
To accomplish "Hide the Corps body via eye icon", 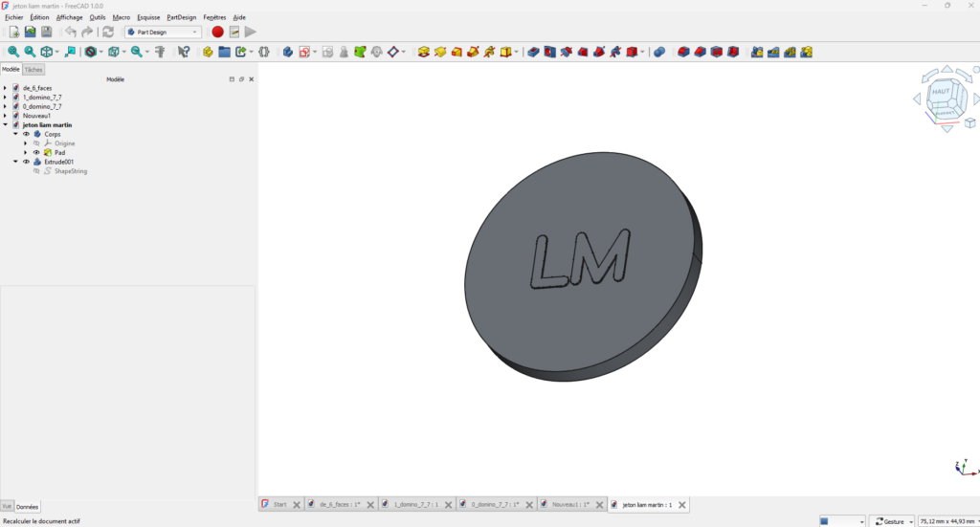I will coord(26,134).
